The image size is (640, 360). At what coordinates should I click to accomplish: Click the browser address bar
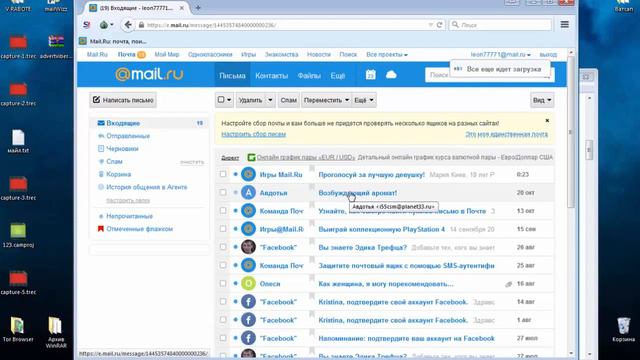(286, 25)
